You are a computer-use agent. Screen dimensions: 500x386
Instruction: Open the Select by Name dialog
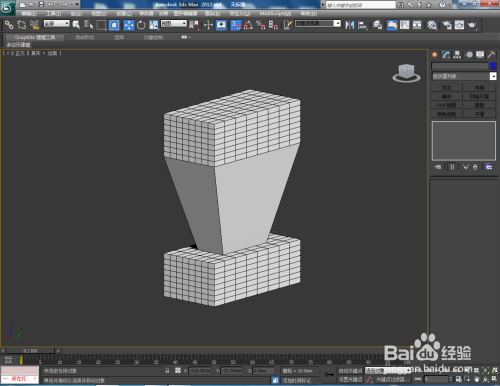tap(88, 25)
